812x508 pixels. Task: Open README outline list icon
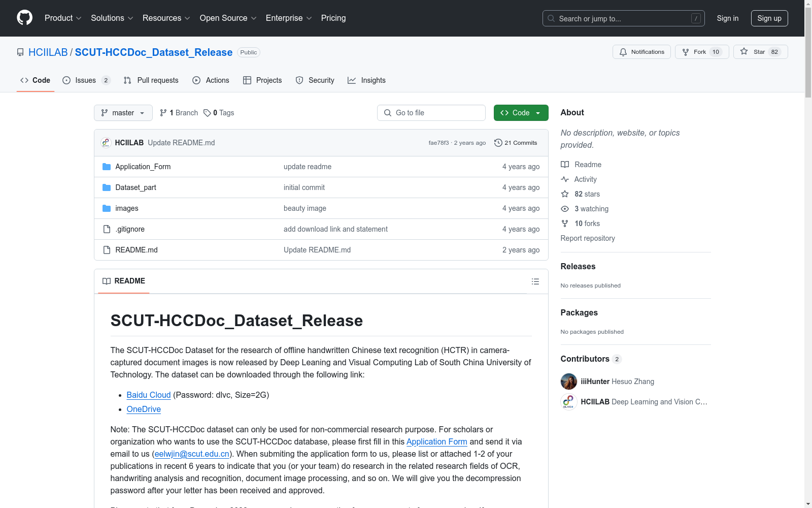[535, 281]
